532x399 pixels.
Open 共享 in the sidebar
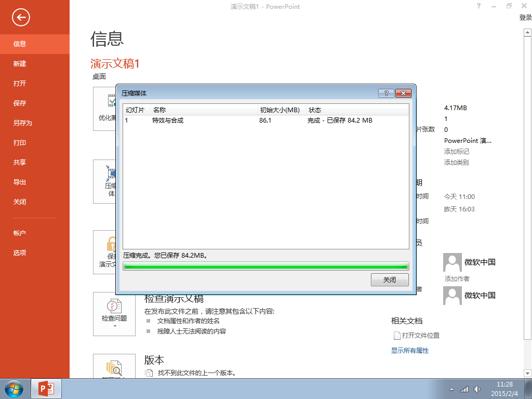[35, 162]
